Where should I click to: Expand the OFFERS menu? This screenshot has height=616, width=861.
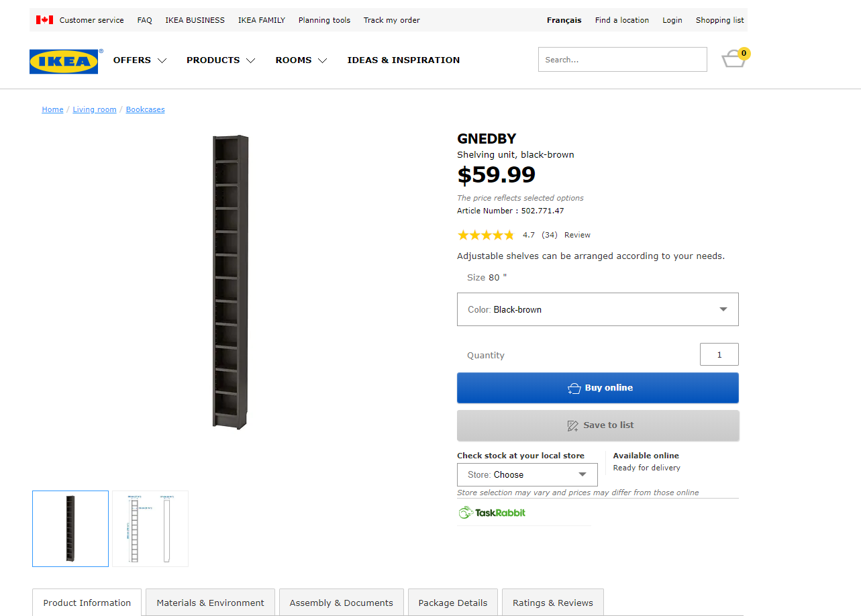click(140, 60)
